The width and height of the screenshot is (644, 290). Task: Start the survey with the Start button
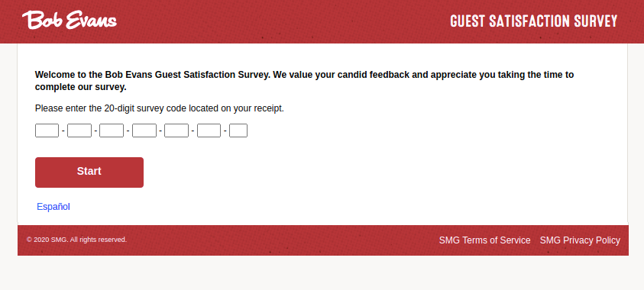(89, 172)
